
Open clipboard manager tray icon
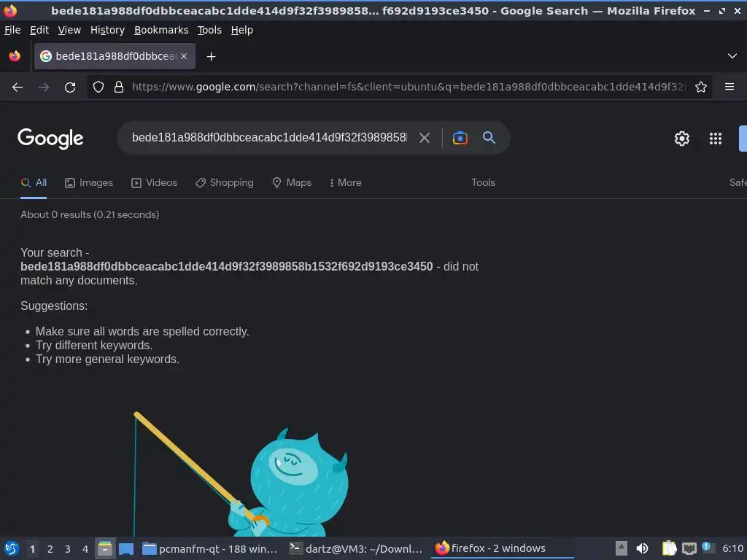670,548
